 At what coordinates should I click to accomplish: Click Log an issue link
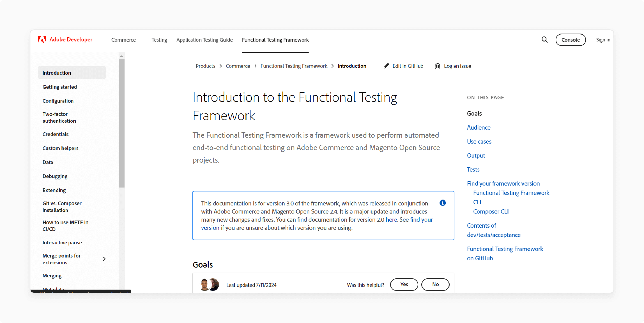457,66
